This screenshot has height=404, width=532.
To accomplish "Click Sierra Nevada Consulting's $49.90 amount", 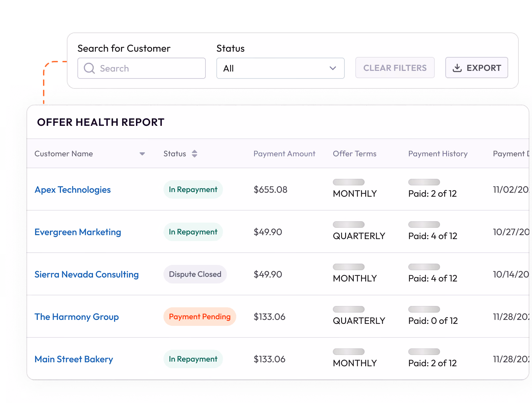I will click(x=268, y=275).
